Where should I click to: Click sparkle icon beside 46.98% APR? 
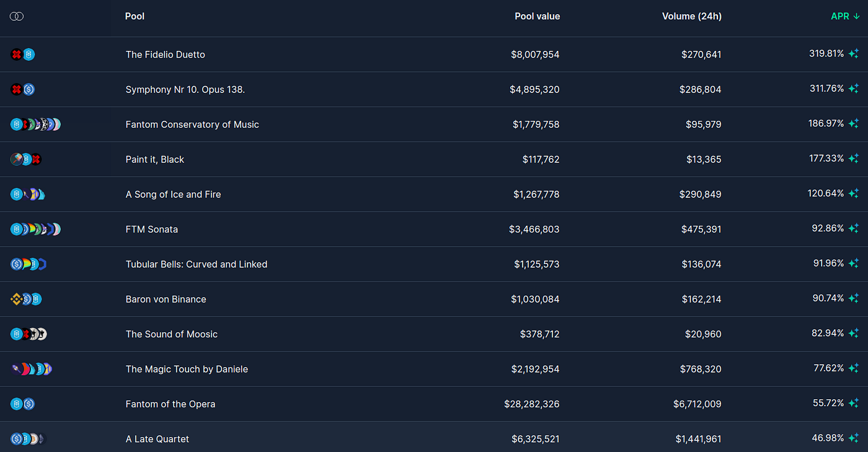(x=854, y=439)
